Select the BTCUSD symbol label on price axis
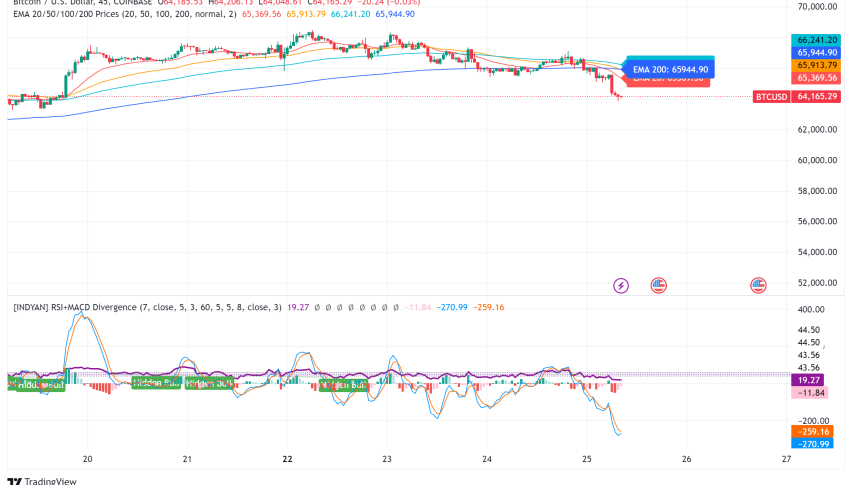 coord(771,97)
